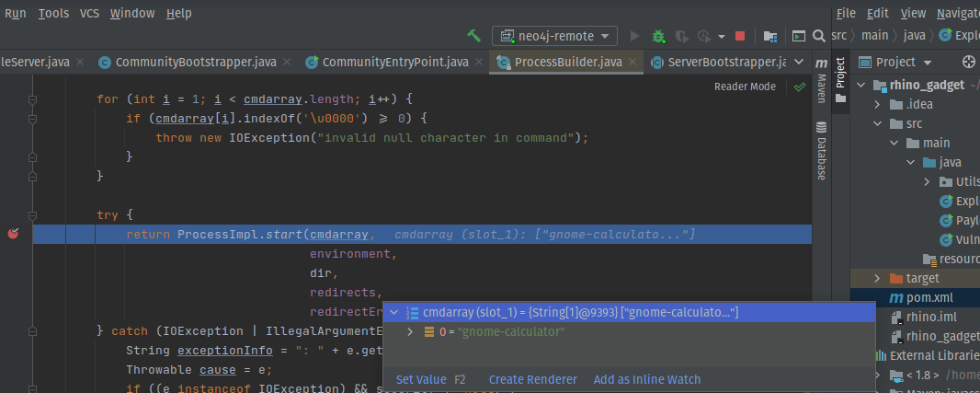Image resolution: width=980 pixels, height=393 pixels.
Task: Select the ProcessBuilder.java tab
Action: tap(567, 62)
